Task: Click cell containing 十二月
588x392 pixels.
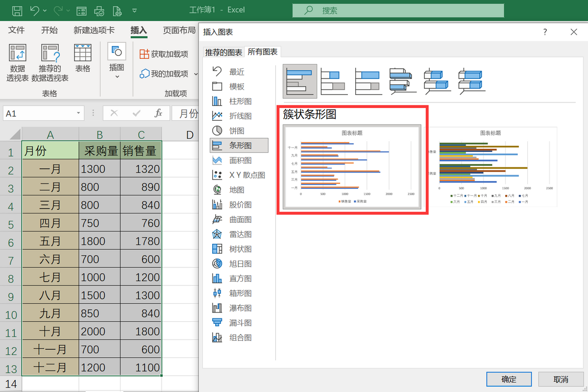Action: (50, 367)
